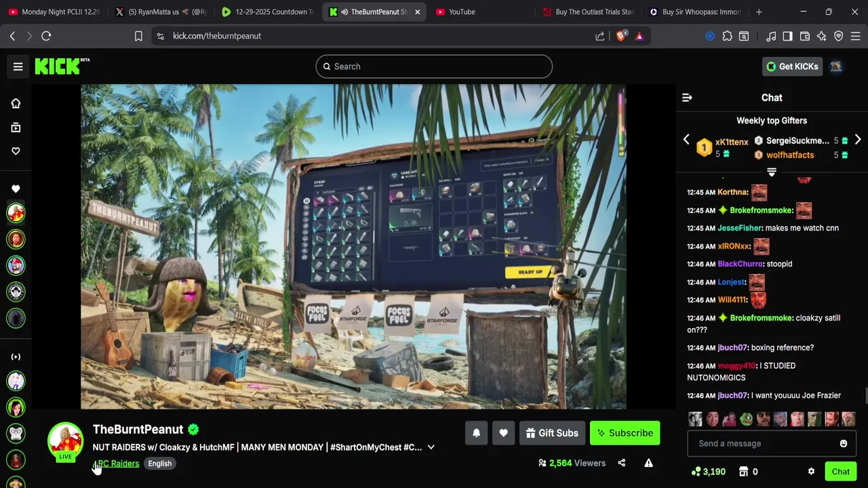The height and width of the screenshot is (488, 868).
Task: Switch to the Buy The Outlast Trials tab
Action: [589, 12]
